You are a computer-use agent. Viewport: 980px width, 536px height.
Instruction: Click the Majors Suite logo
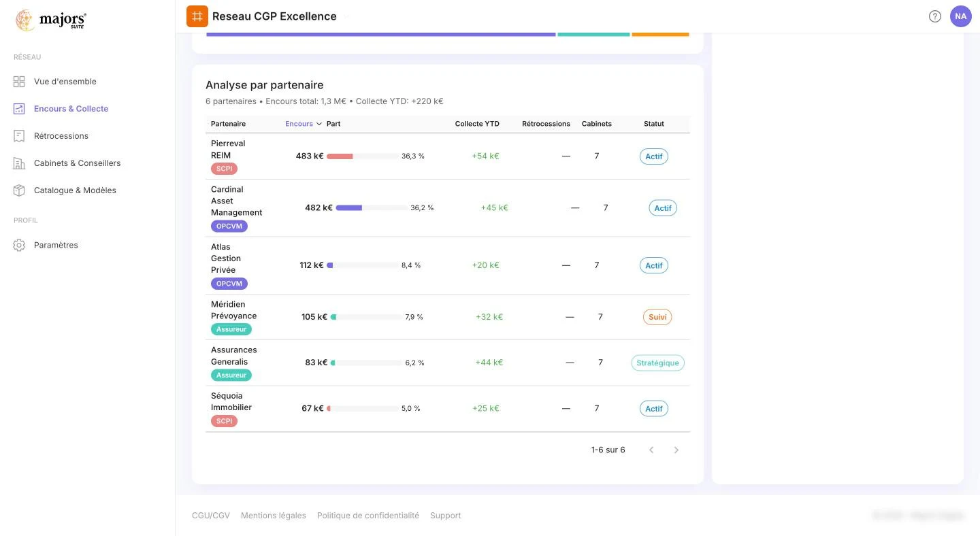(x=51, y=20)
